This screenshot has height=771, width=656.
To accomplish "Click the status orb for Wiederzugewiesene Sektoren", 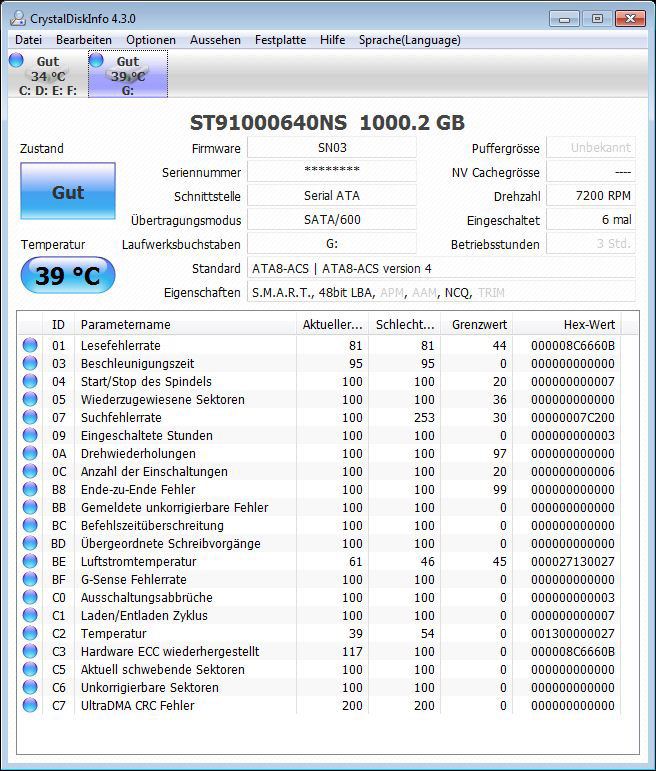I will point(30,399).
